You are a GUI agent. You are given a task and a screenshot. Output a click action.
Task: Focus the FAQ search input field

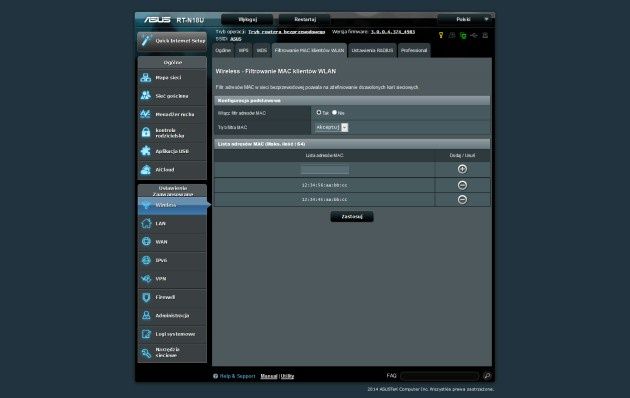(440, 376)
